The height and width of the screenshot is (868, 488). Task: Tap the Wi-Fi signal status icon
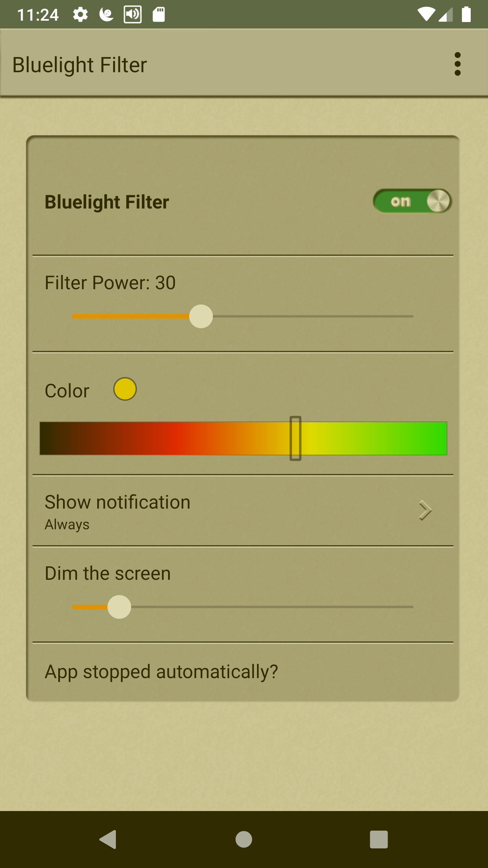pos(426,15)
